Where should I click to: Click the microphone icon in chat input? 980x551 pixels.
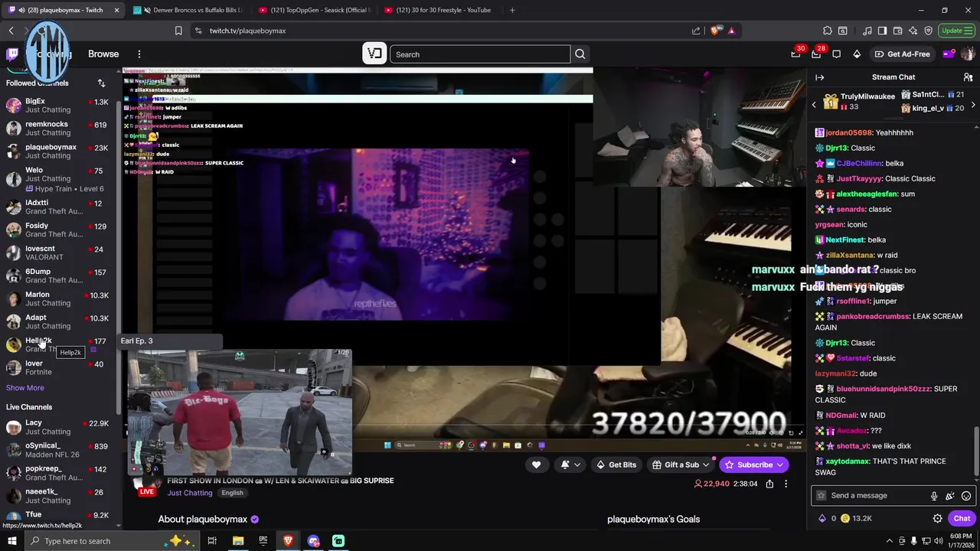[x=934, y=496]
